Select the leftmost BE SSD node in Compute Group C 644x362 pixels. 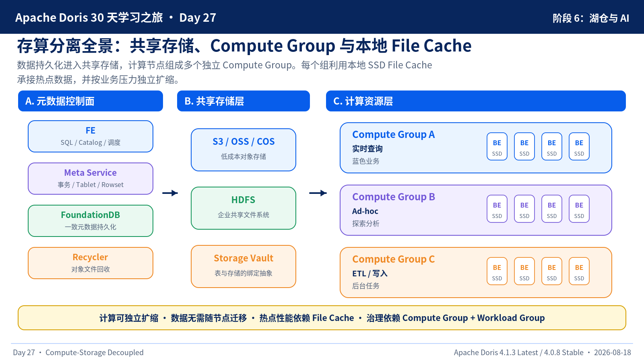(x=497, y=271)
